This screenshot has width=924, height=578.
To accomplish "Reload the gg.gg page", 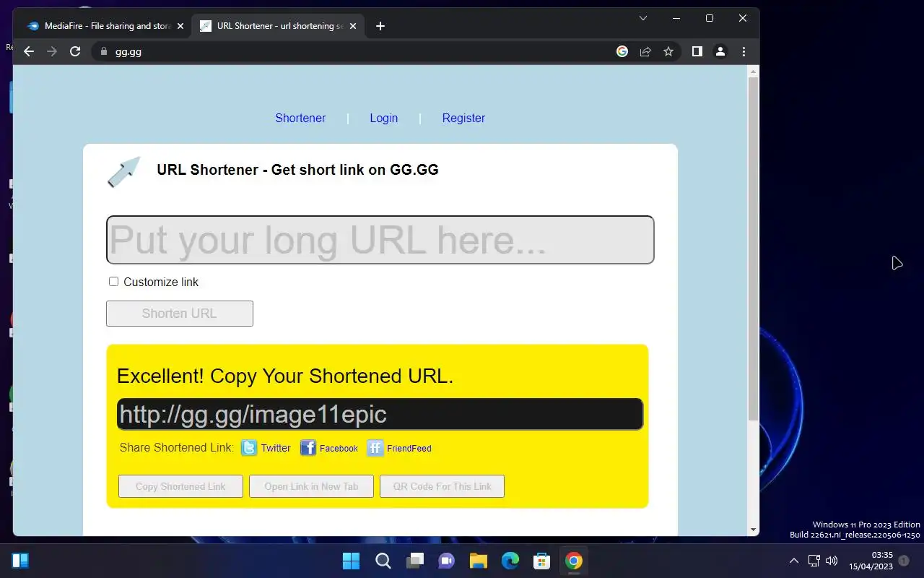I will point(75,51).
